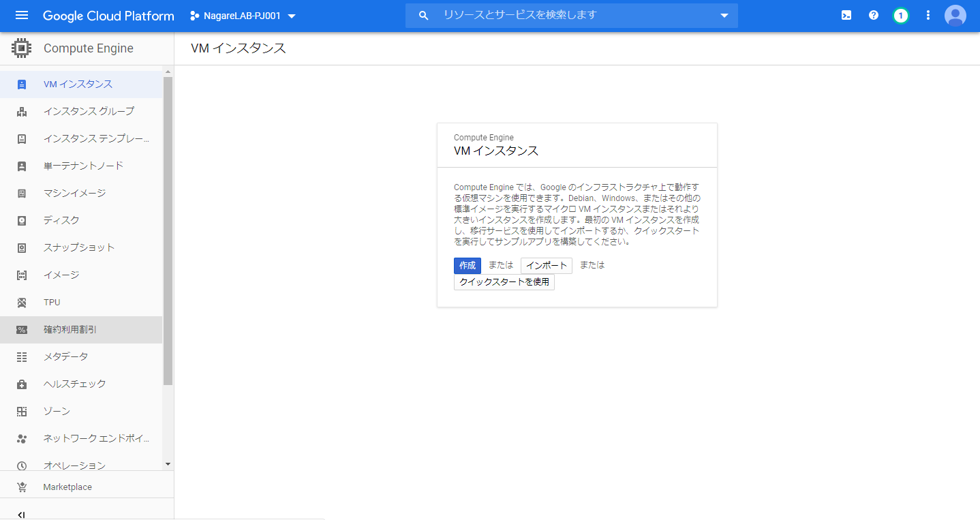Open ヘルスチェック menu item

pyautogui.click(x=81, y=384)
